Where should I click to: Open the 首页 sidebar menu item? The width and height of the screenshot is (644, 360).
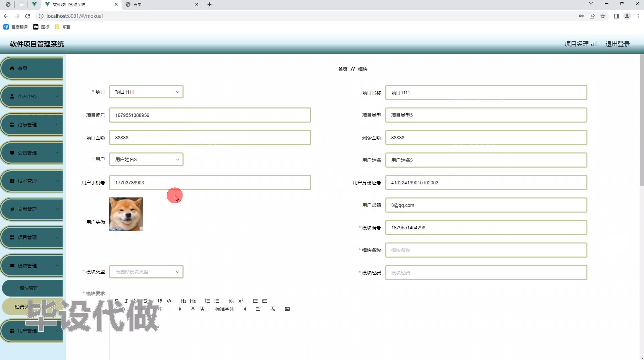[x=32, y=68]
